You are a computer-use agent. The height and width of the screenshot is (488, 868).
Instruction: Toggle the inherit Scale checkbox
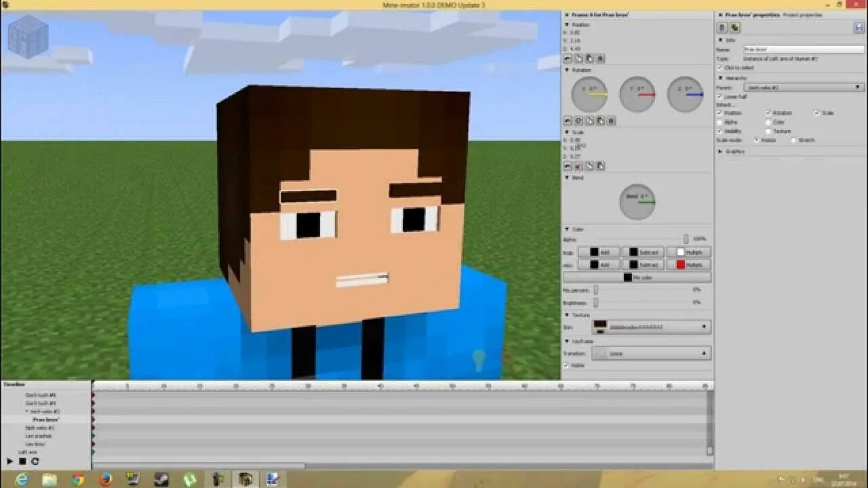tap(817, 113)
